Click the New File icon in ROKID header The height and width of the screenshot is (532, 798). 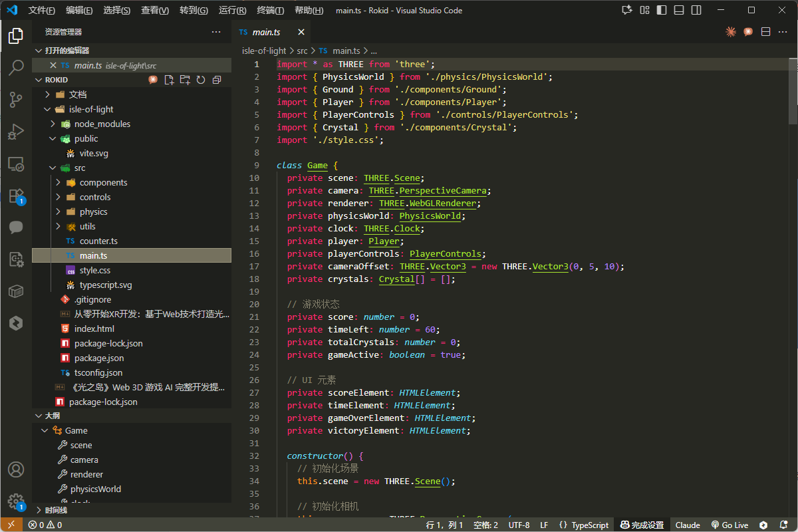click(169, 80)
